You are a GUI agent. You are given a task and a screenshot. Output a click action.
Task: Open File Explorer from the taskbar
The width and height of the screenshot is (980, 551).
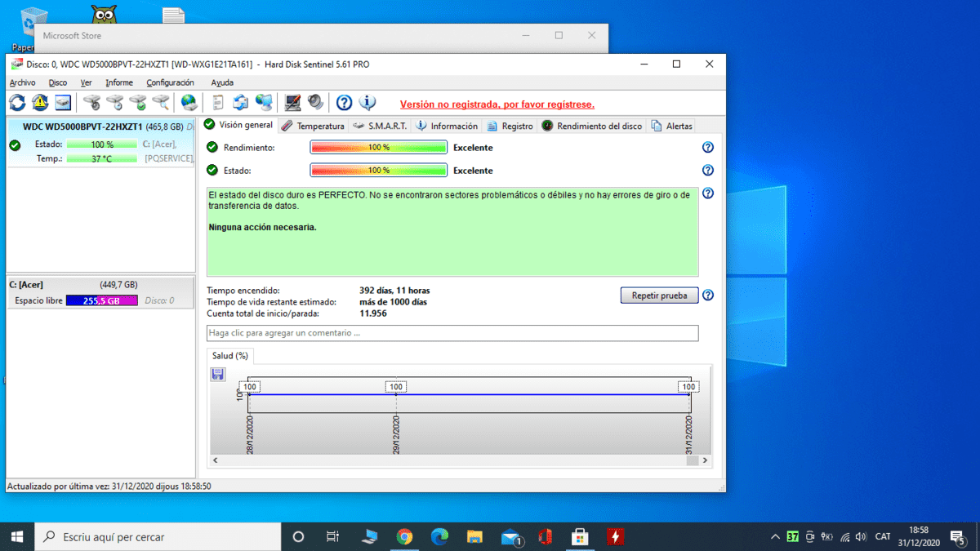[x=474, y=536]
